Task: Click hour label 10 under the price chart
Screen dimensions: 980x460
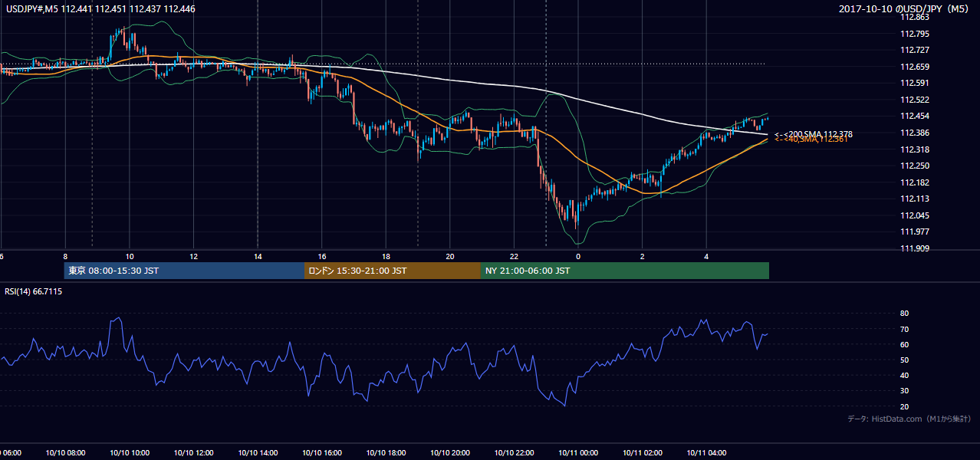Action: pyautogui.click(x=130, y=257)
